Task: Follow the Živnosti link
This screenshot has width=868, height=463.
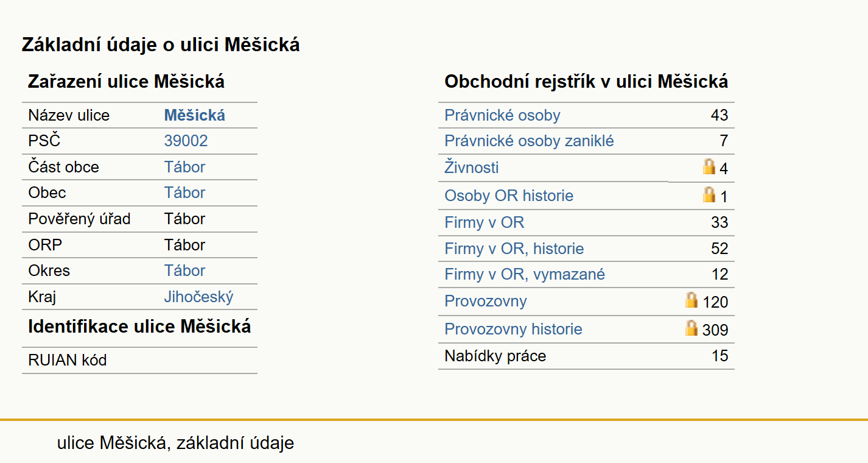Action: tap(472, 168)
